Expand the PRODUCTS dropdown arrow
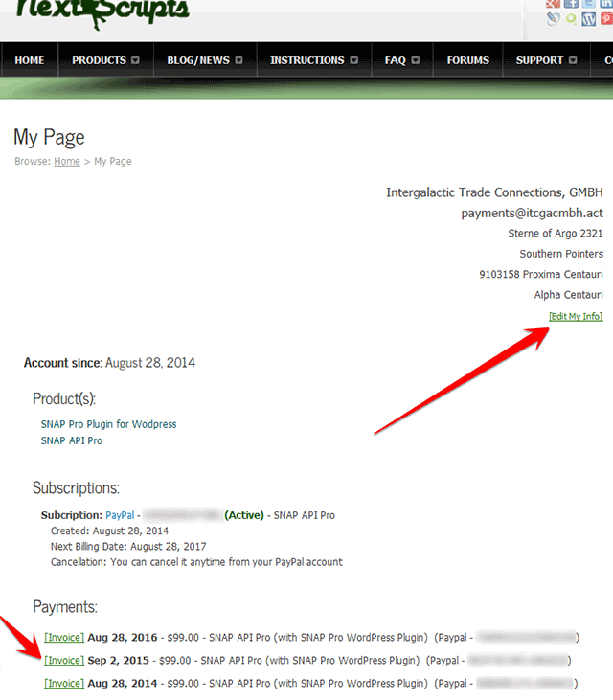Viewport: 613px width, 700px height. coord(135,60)
